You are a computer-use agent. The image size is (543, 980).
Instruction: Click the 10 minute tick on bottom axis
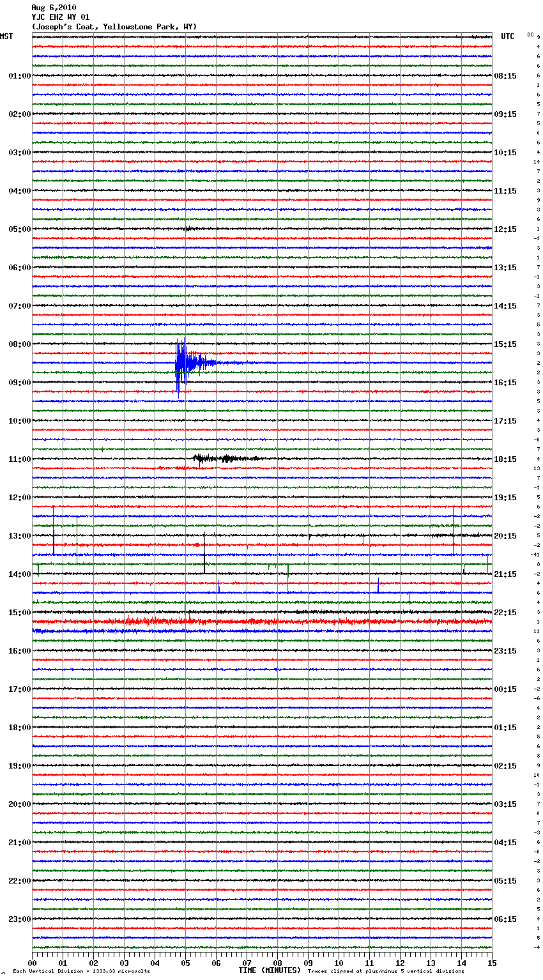point(339,963)
